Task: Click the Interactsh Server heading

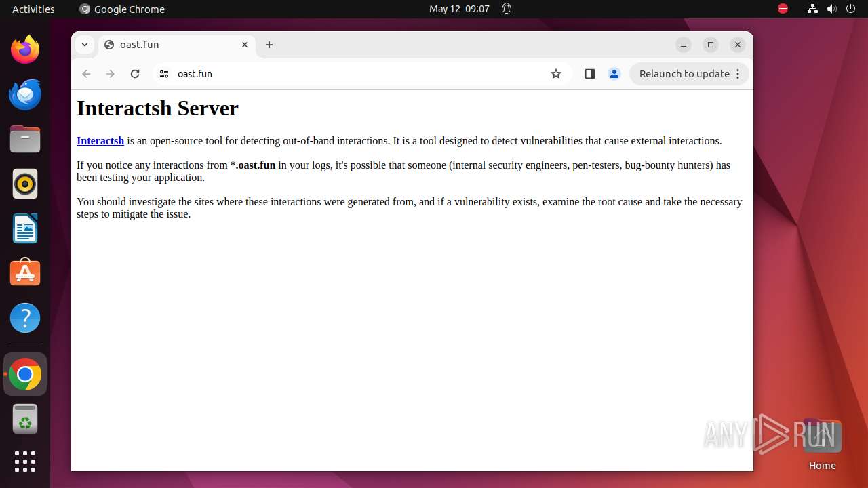Action: (157, 108)
